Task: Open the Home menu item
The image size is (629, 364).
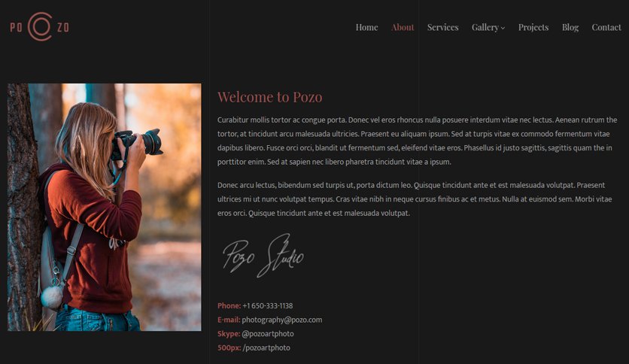Action: 366,27
